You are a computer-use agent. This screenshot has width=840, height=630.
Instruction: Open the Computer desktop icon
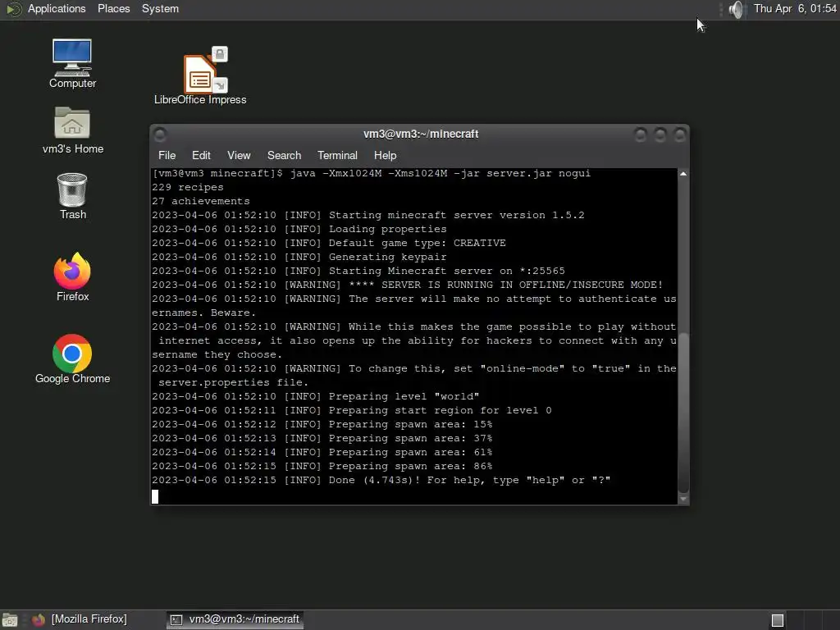coord(72,63)
